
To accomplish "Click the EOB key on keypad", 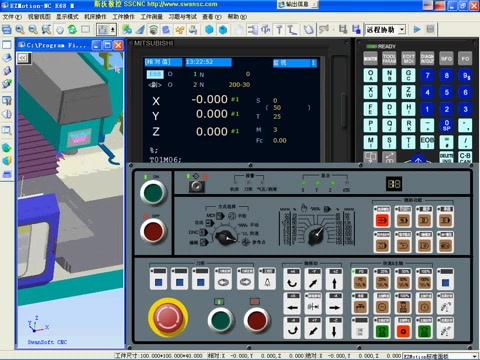I will pos(427,142).
